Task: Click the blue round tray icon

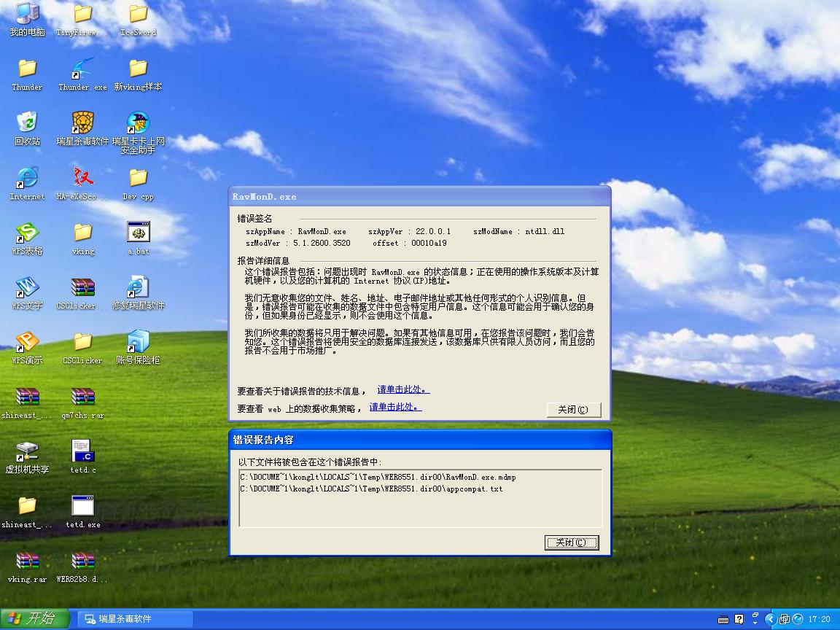Action: coord(797,619)
